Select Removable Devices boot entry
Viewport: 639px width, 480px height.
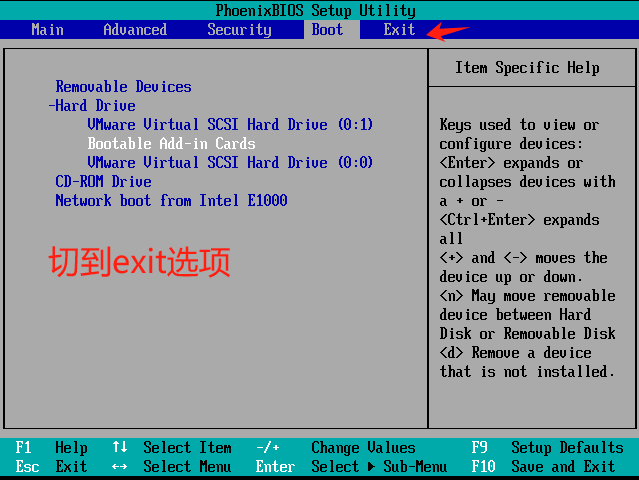point(123,87)
